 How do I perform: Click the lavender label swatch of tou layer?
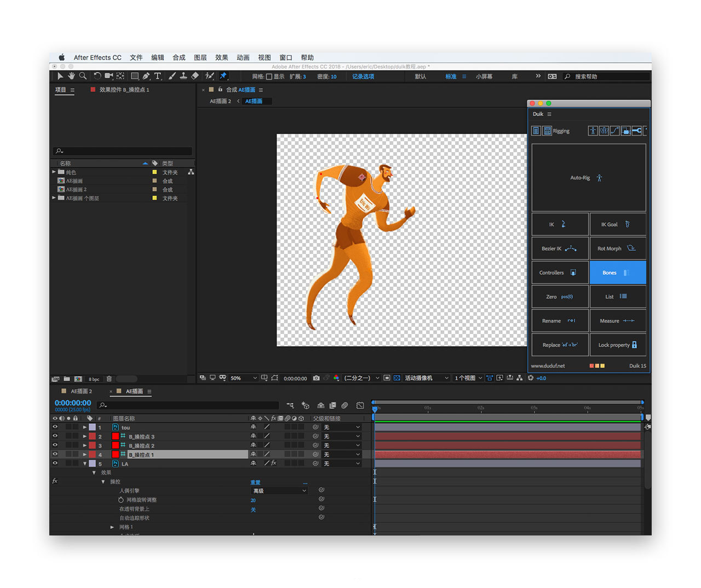(x=92, y=427)
